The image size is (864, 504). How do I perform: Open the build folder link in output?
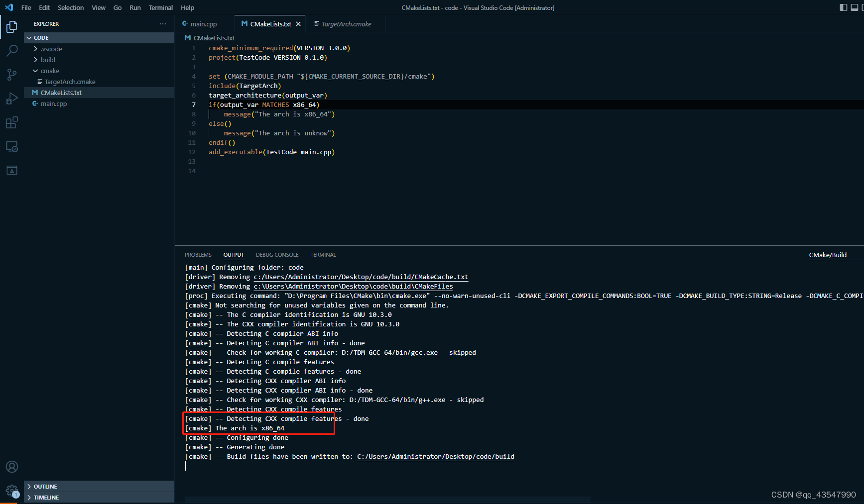[435, 456]
